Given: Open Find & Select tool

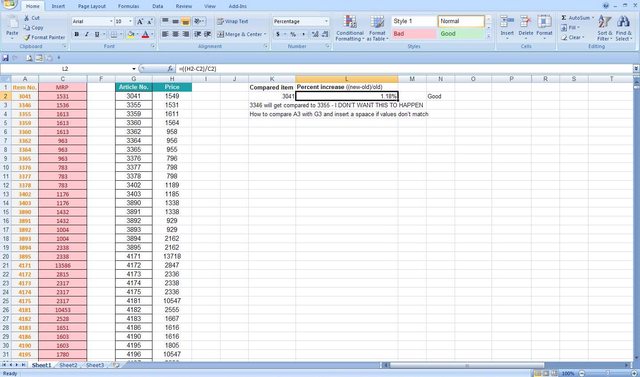Looking at the screenshot, I should [623, 28].
